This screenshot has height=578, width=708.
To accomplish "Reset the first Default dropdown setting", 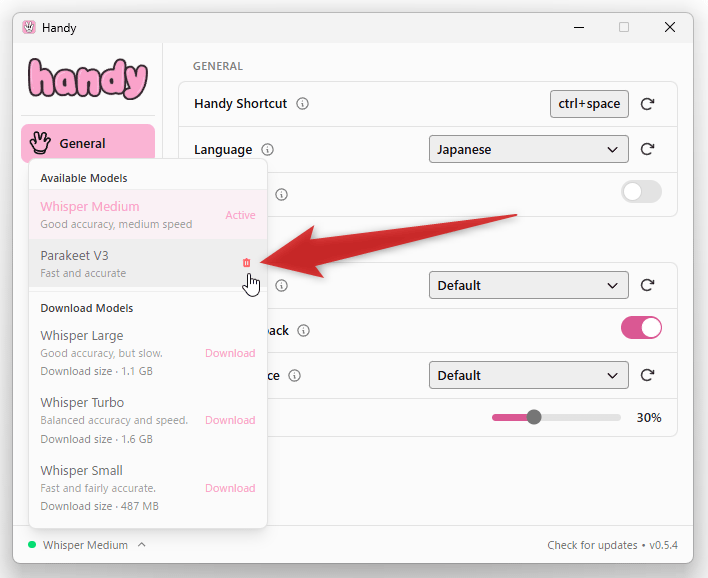I will coord(647,286).
